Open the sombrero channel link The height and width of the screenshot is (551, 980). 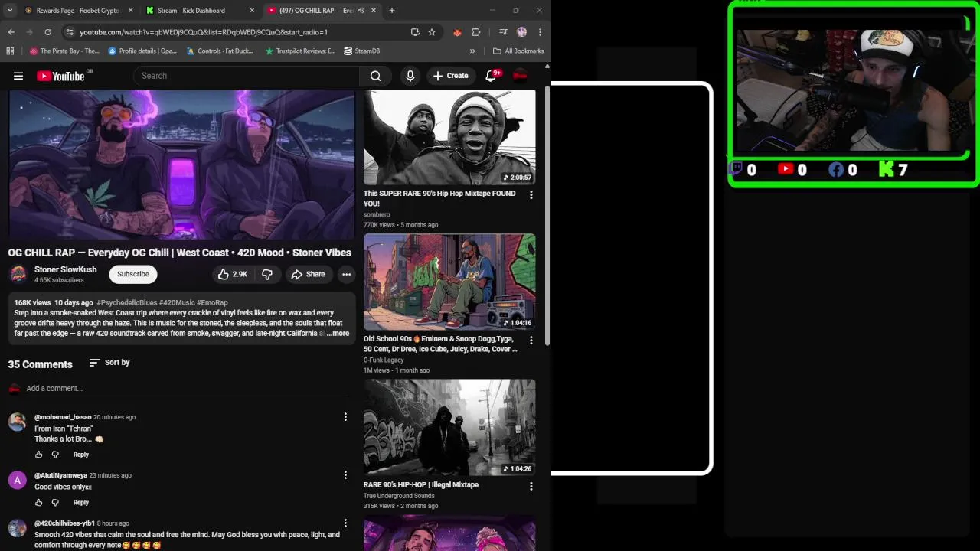pyautogui.click(x=377, y=215)
